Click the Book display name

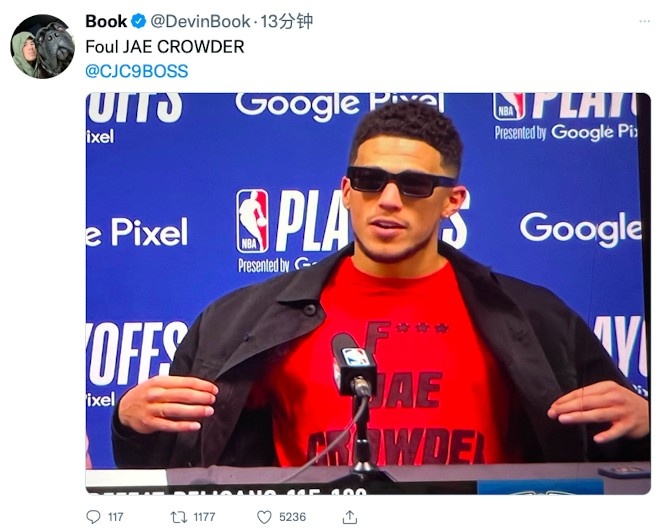pos(106,21)
